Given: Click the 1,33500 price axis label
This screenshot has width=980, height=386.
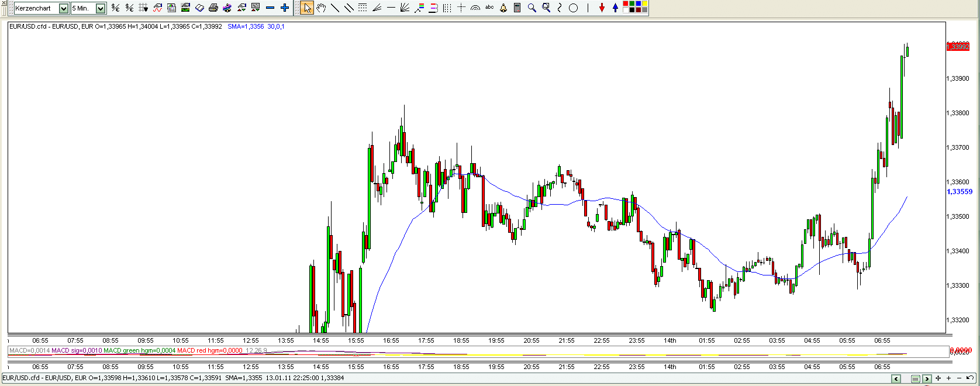Looking at the screenshot, I should coord(958,216).
